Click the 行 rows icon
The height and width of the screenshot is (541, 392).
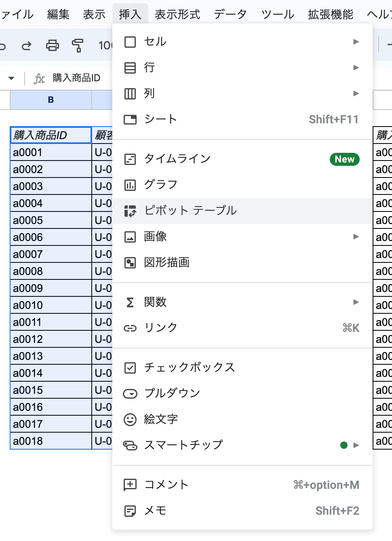pyautogui.click(x=130, y=68)
